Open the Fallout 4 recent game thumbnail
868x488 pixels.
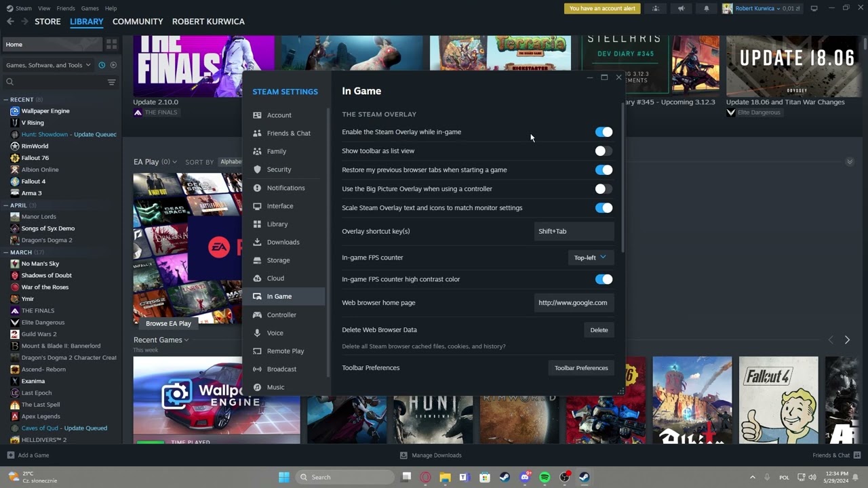tap(778, 400)
